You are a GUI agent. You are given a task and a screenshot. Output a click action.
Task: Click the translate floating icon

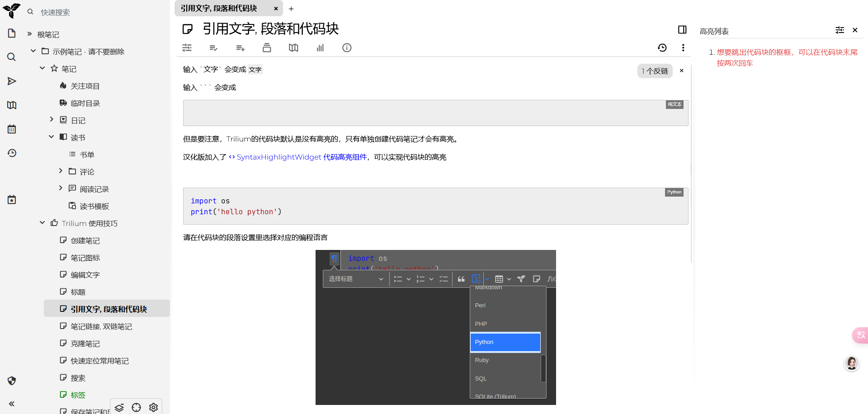click(x=860, y=335)
